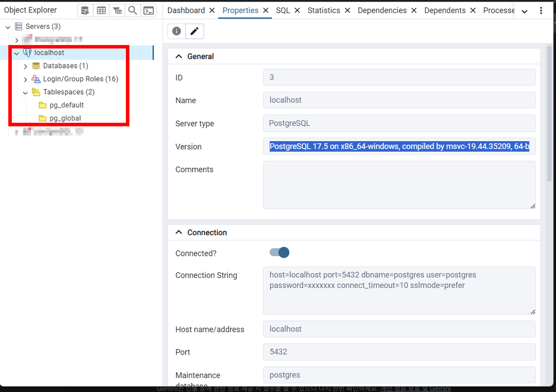The width and height of the screenshot is (556, 392).
Task: Click the Port field showing 5432
Action: pyautogui.click(x=399, y=352)
